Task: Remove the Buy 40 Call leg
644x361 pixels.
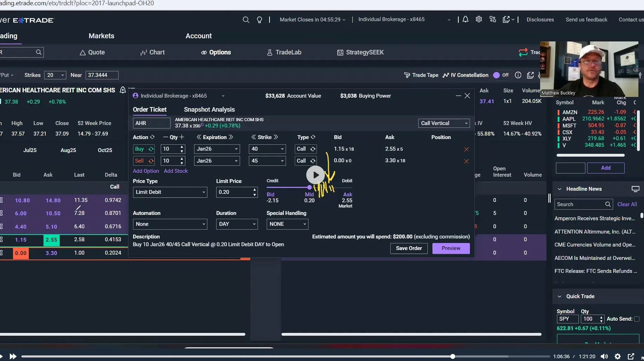Action: (x=466, y=149)
